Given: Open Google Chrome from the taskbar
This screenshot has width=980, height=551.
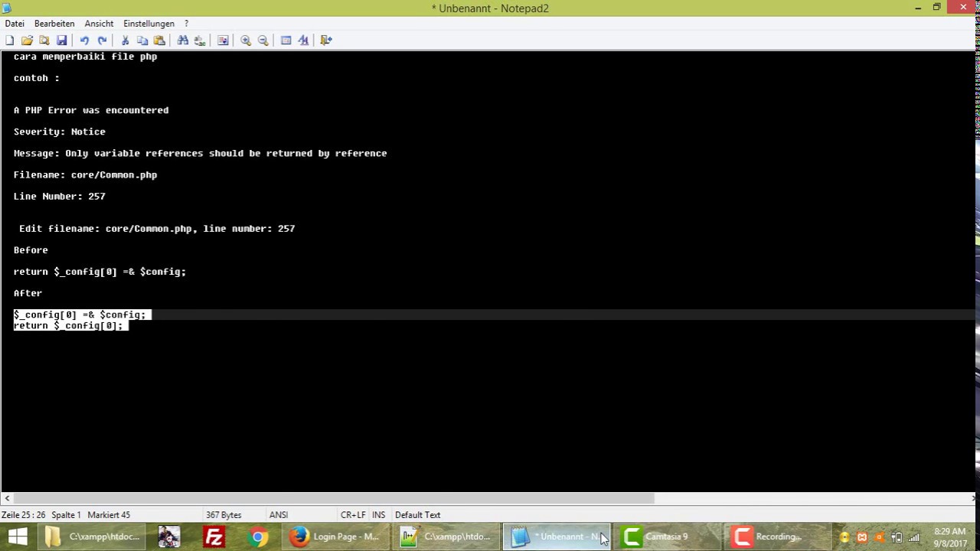Looking at the screenshot, I should coord(258,536).
